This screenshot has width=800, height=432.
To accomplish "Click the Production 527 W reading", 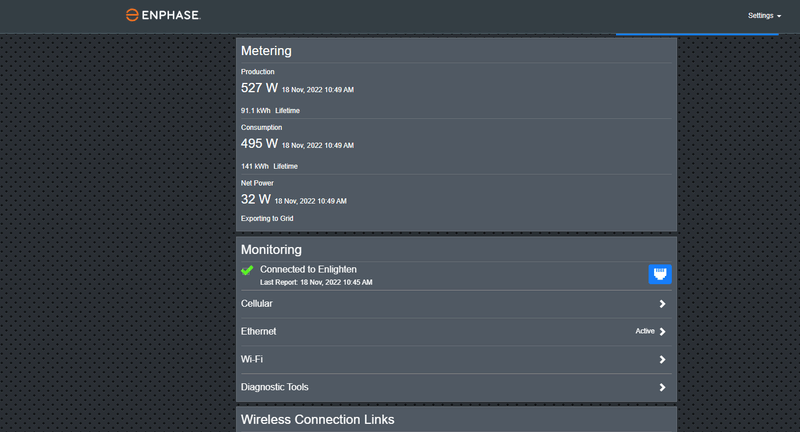I will coord(259,88).
